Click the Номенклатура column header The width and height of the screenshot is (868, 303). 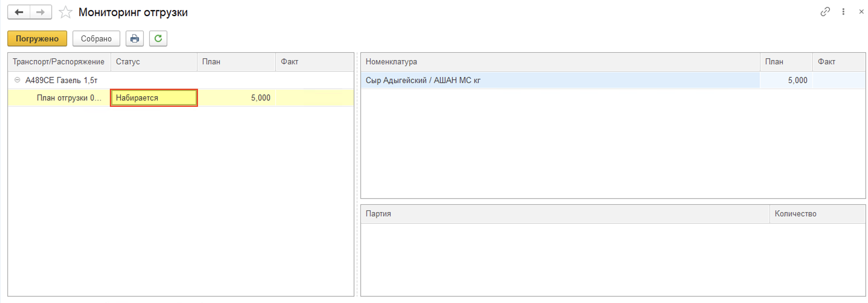pyautogui.click(x=391, y=62)
